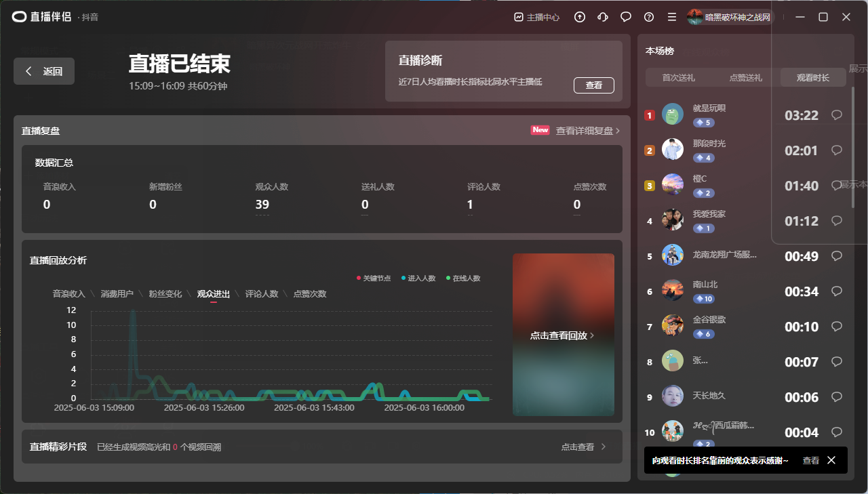Click the 观众人数 value 39
The width and height of the screenshot is (868, 494).
point(262,205)
